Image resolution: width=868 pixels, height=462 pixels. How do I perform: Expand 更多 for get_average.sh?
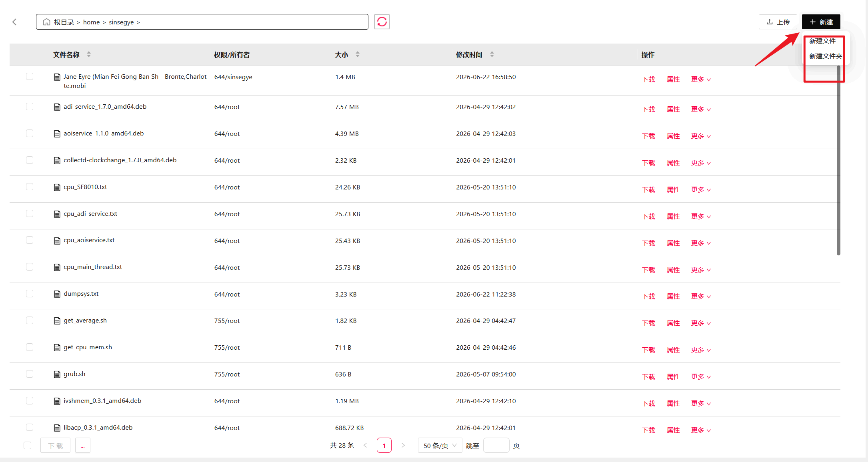[701, 323]
